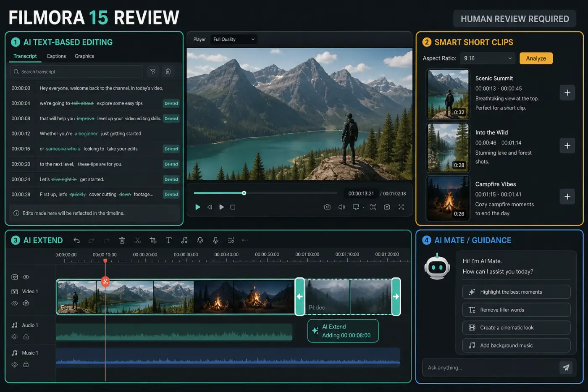Click the Audio 1 waveform clip
The image size is (588, 392).
174,332
